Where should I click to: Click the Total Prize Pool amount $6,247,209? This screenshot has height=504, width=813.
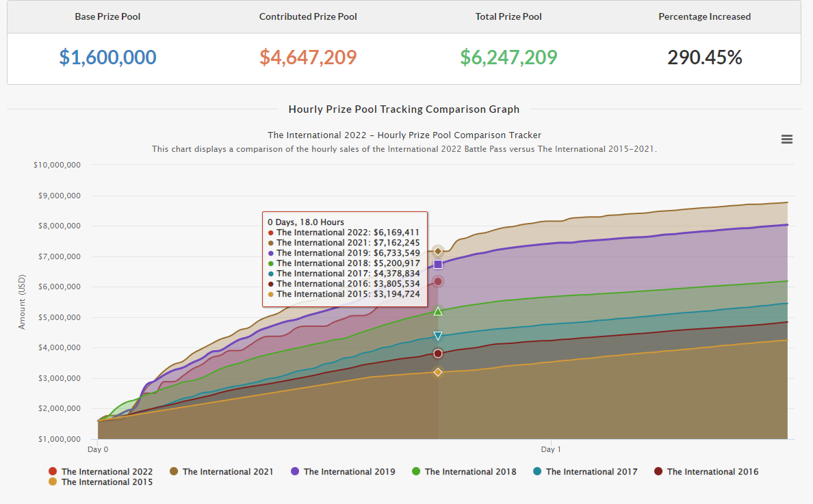click(x=508, y=57)
